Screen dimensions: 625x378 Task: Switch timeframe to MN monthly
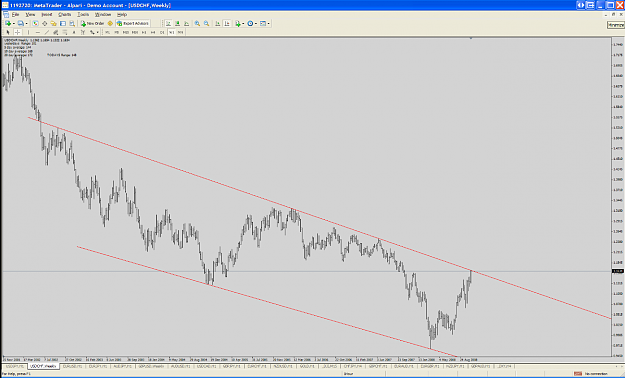(x=181, y=32)
